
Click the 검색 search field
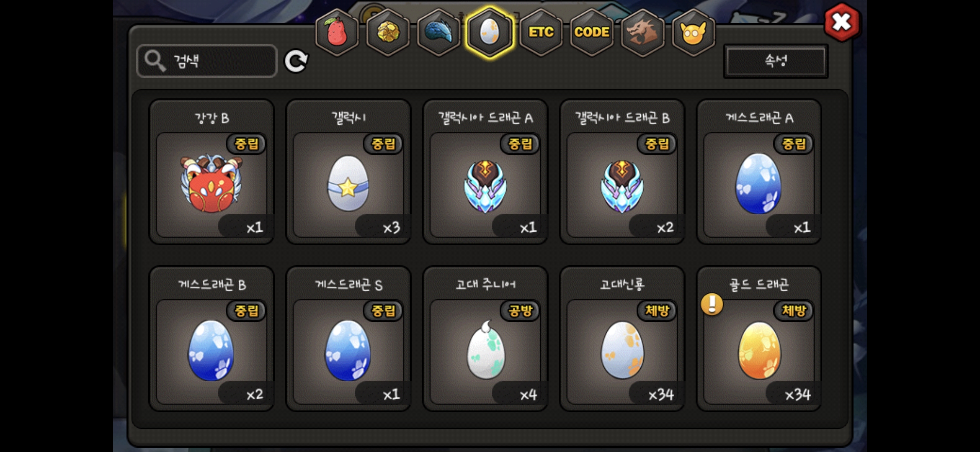click(207, 61)
